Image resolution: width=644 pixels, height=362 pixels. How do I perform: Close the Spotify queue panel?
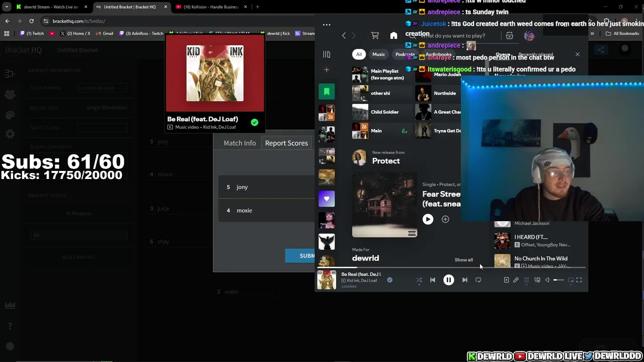point(578,54)
